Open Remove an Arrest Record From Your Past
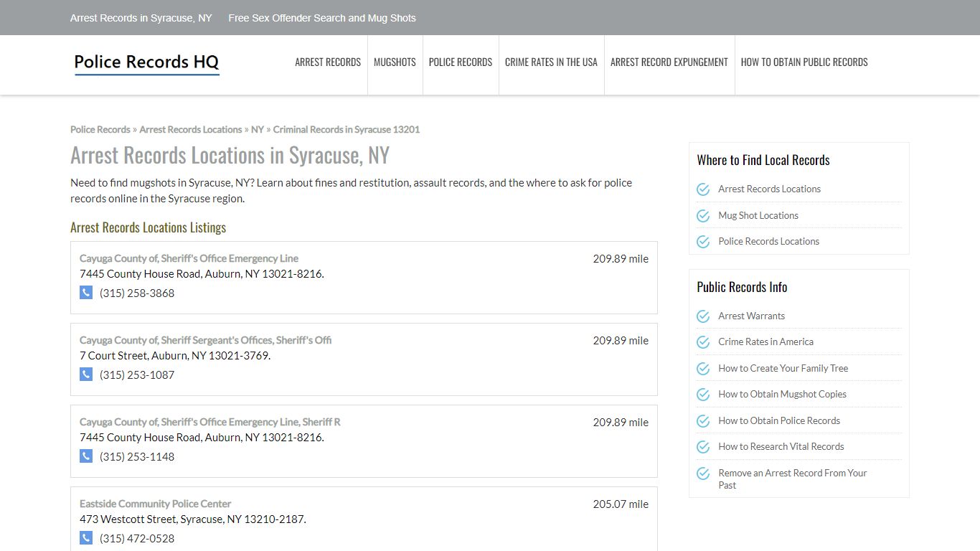The height and width of the screenshot is (551, 980). point(793,479)
